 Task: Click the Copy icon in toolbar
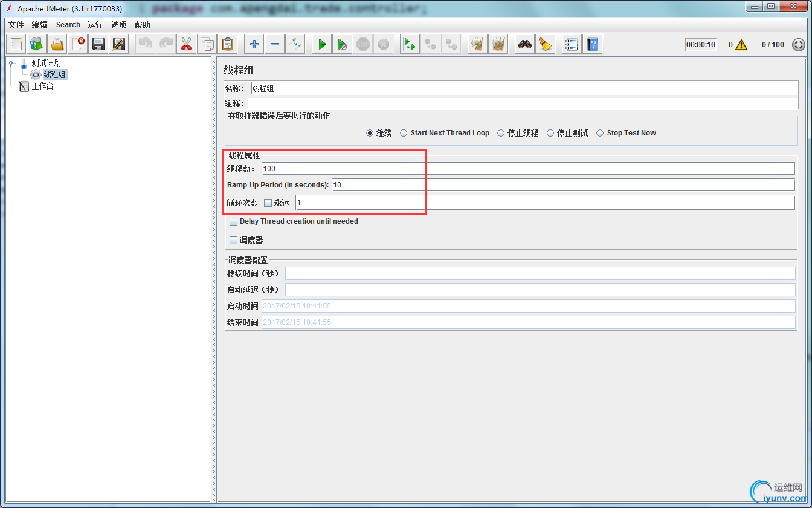coord(207,44)
